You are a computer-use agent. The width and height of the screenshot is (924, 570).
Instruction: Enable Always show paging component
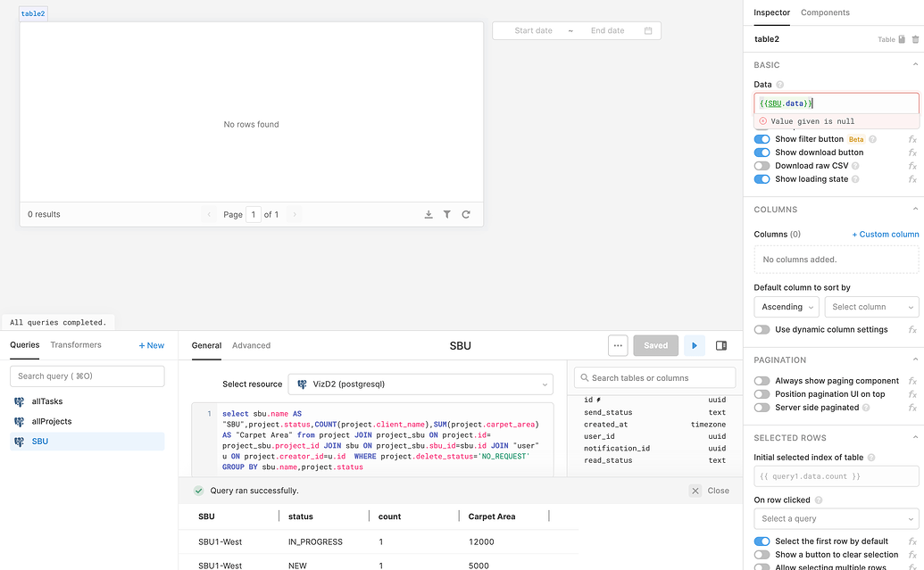762,381
